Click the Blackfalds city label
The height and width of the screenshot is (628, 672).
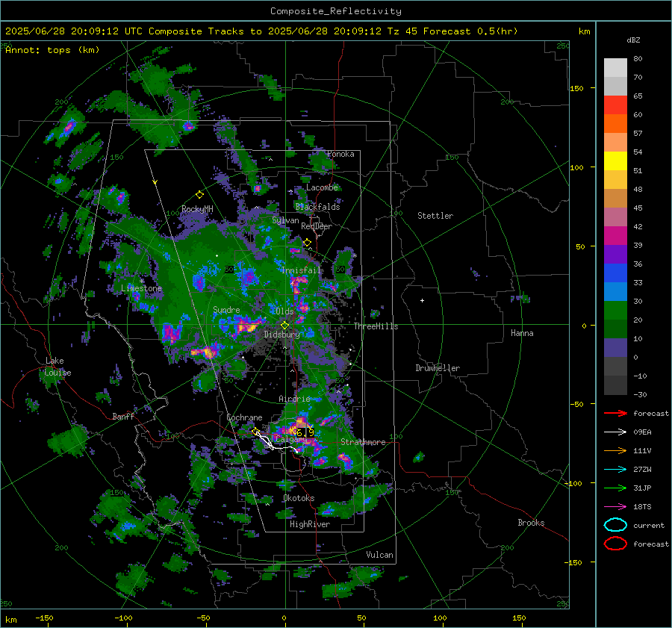tap(317, 207)
